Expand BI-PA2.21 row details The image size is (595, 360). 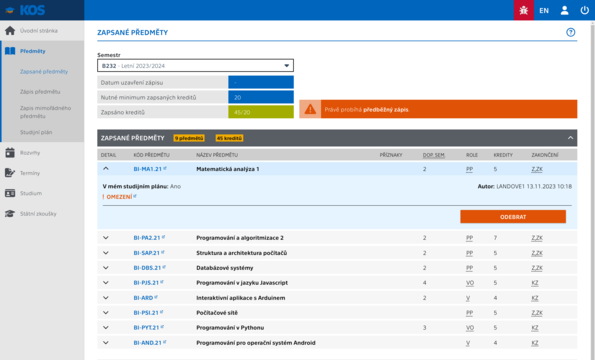[x=106, y=238]
